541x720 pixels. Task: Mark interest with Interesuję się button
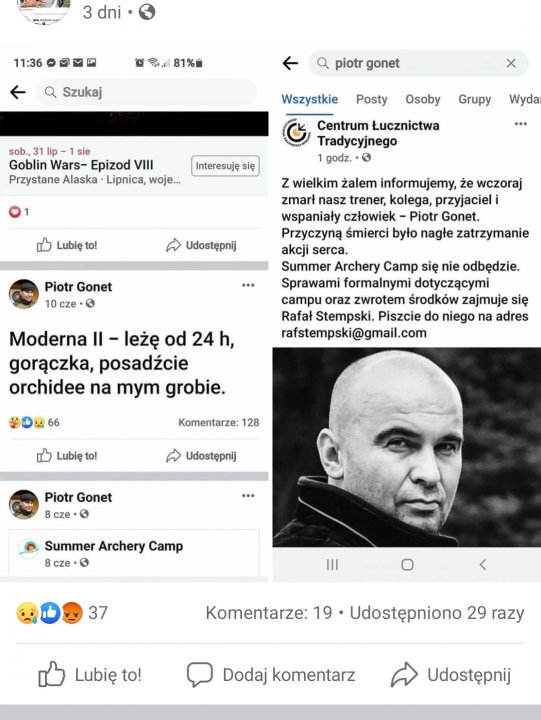225,166
